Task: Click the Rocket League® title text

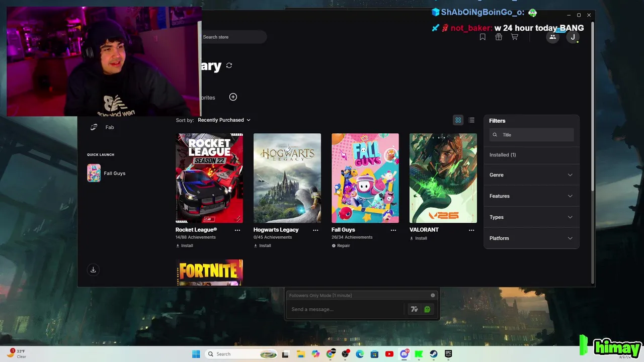Action: (x=196, y=230)
